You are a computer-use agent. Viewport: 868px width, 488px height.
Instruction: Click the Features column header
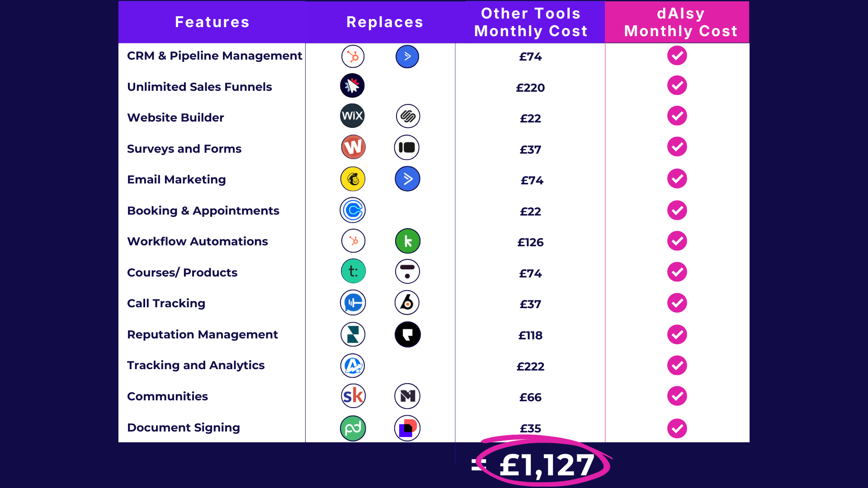point(212,22)
